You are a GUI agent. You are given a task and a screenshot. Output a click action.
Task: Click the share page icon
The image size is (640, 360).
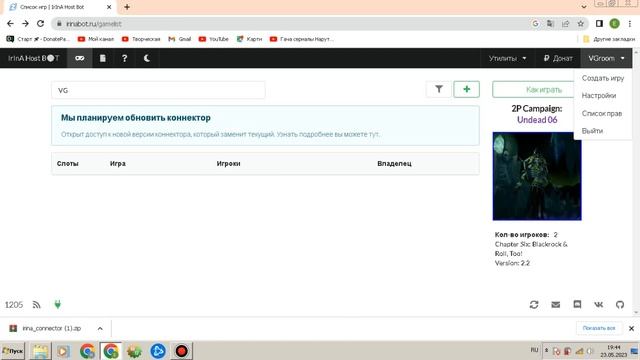(x=565, y=24)
